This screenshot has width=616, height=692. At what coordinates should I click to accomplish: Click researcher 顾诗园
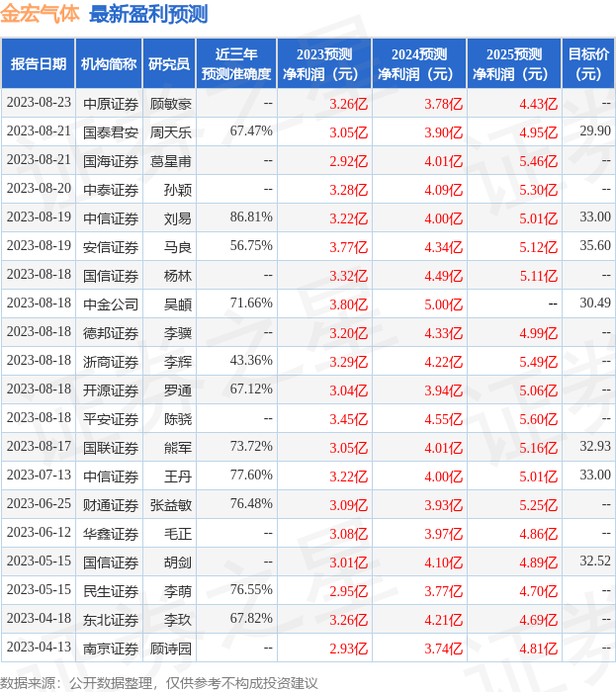point(171,649)
